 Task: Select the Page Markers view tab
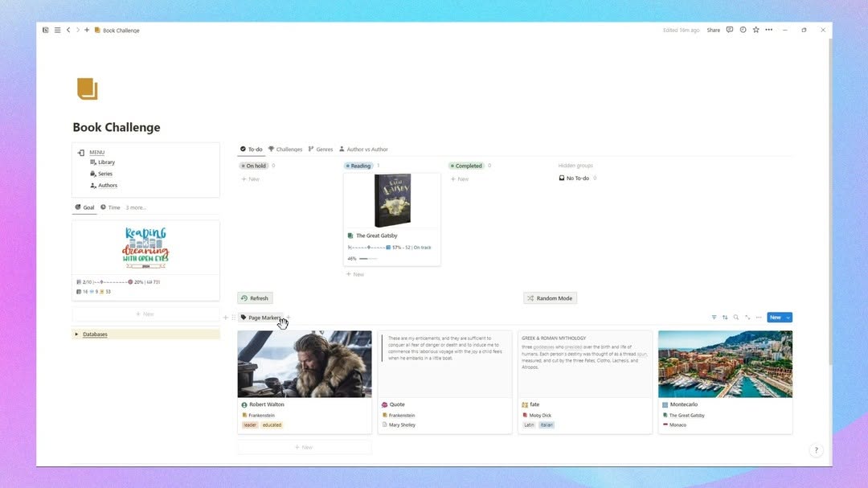(x=260, y=318)
